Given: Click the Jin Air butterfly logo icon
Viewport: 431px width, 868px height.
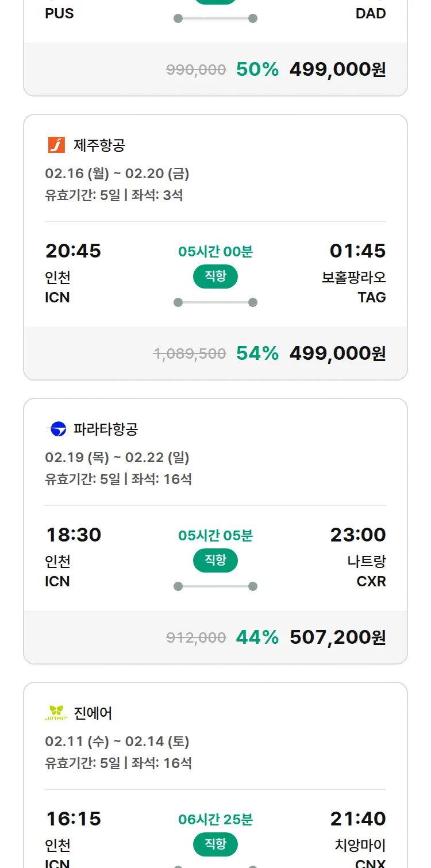Looking at the screenshot, I should pyautogui.click(x=56, y=713).
